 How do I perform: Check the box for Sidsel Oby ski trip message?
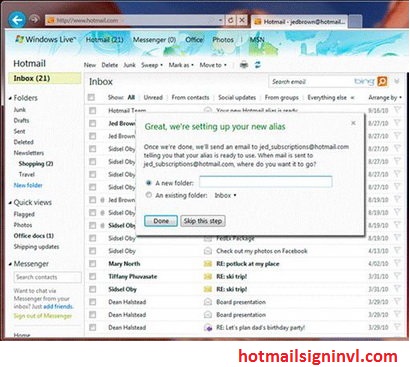[x=93, y=289]
